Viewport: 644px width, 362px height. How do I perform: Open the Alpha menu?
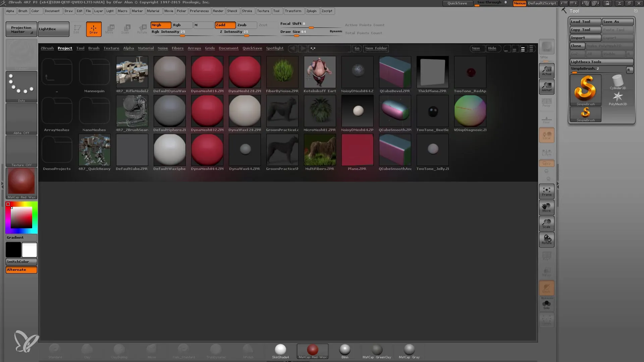pyautogui.click(x=10, y=11)
